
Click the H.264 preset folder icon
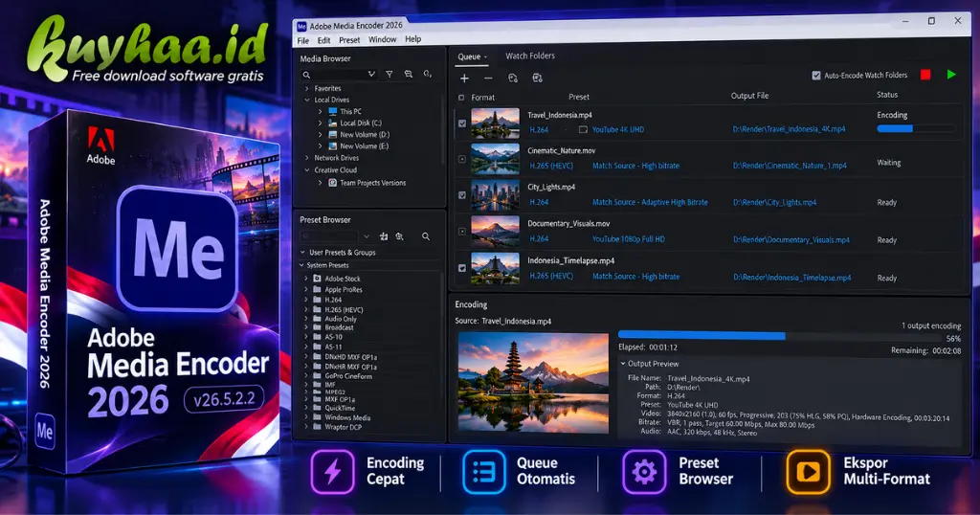(317, 300)
